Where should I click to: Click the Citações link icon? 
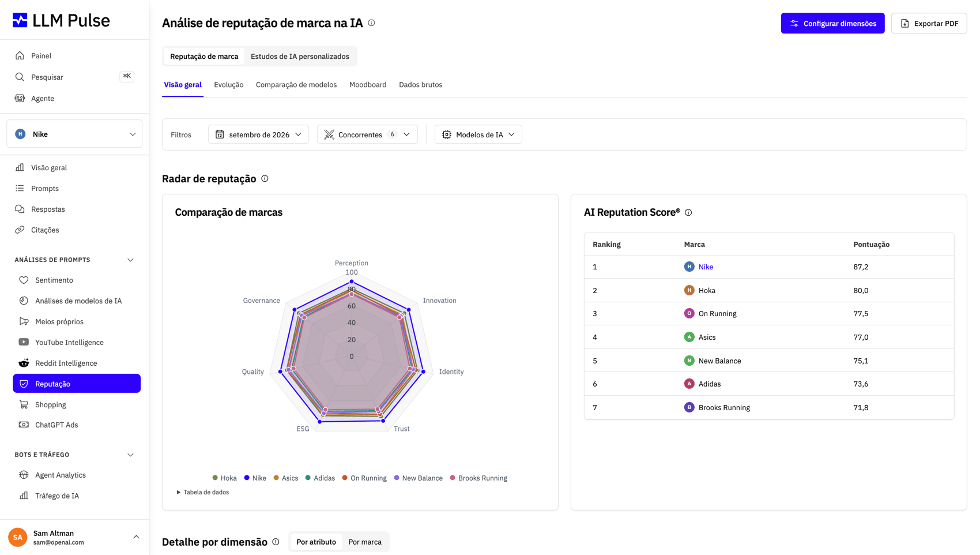[20, 230]
